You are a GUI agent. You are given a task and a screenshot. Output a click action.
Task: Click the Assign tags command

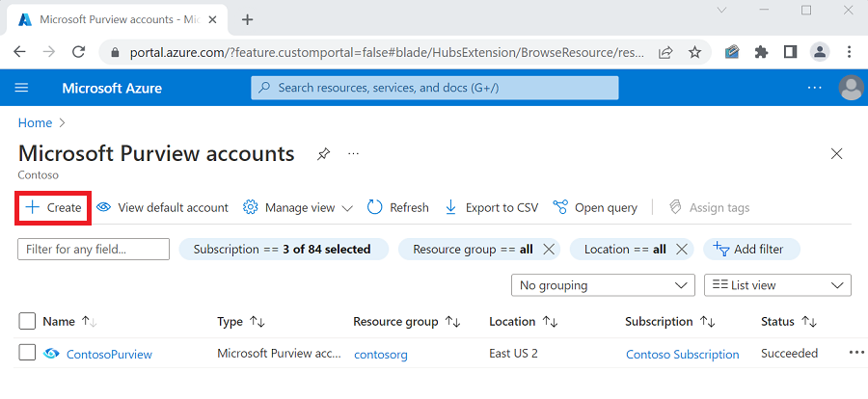(x=709, y=208)
